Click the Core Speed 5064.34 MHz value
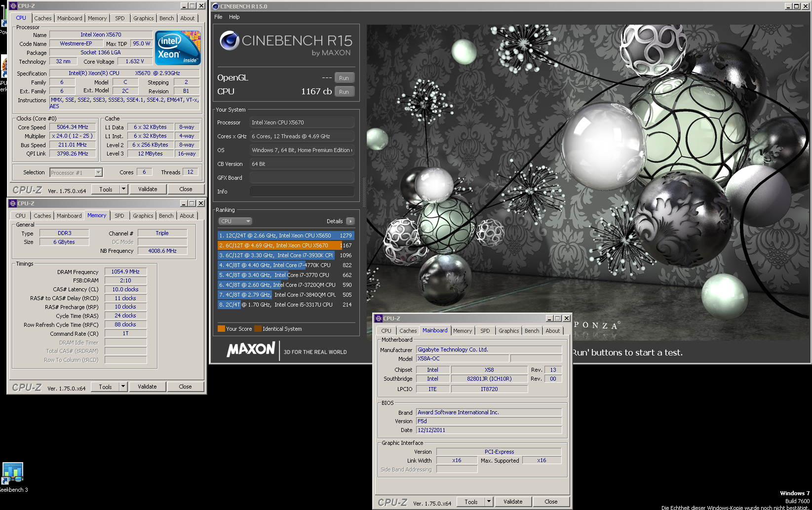Image resolution: width=812 pixels, height=510 pixels. (x=73, y=127)
